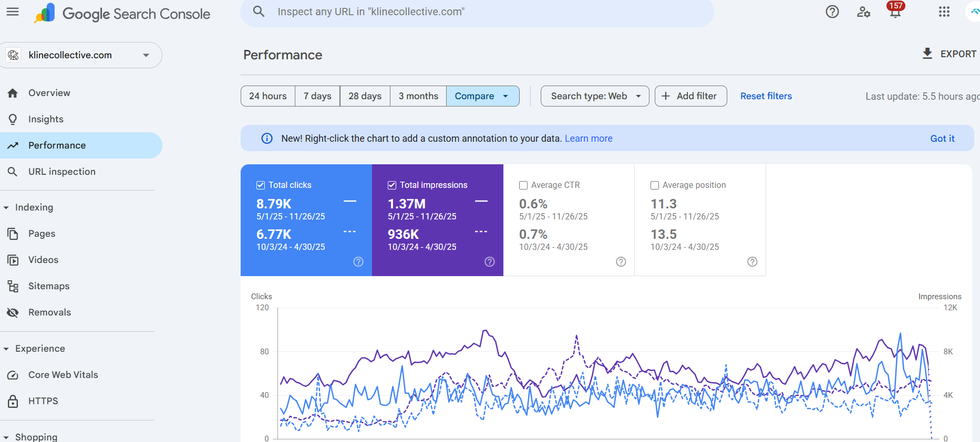Click the Inspect any URL search field
Screen dimensions: 980x442
coord(473,12)
